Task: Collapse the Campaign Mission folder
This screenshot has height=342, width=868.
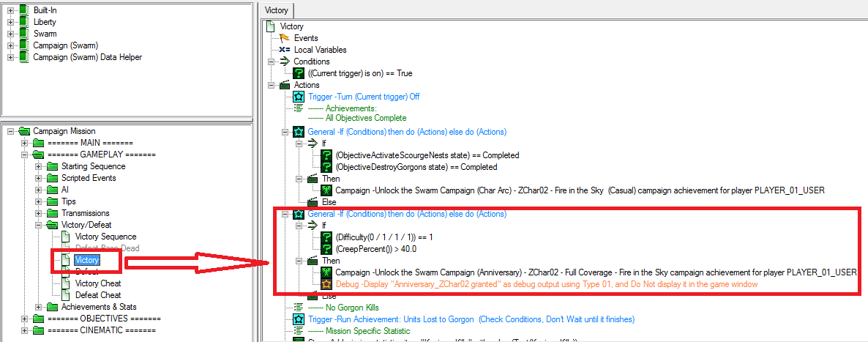Action: point(10,131)
